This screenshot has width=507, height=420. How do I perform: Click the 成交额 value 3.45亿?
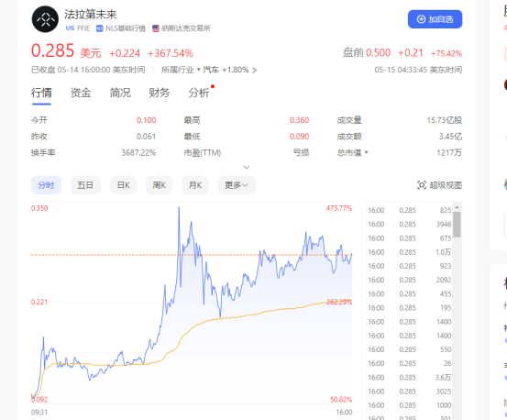[x=450, y=137]
